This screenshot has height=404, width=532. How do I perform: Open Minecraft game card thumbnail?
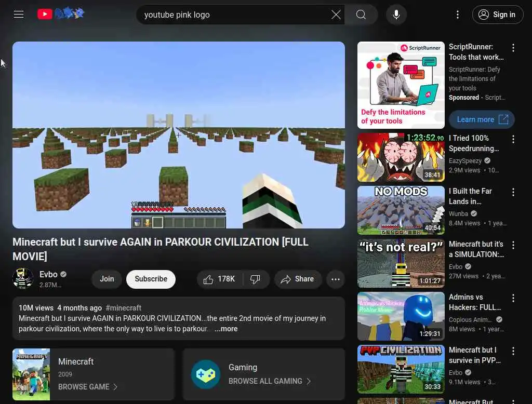pyautogui.click(x=31, y=374)
